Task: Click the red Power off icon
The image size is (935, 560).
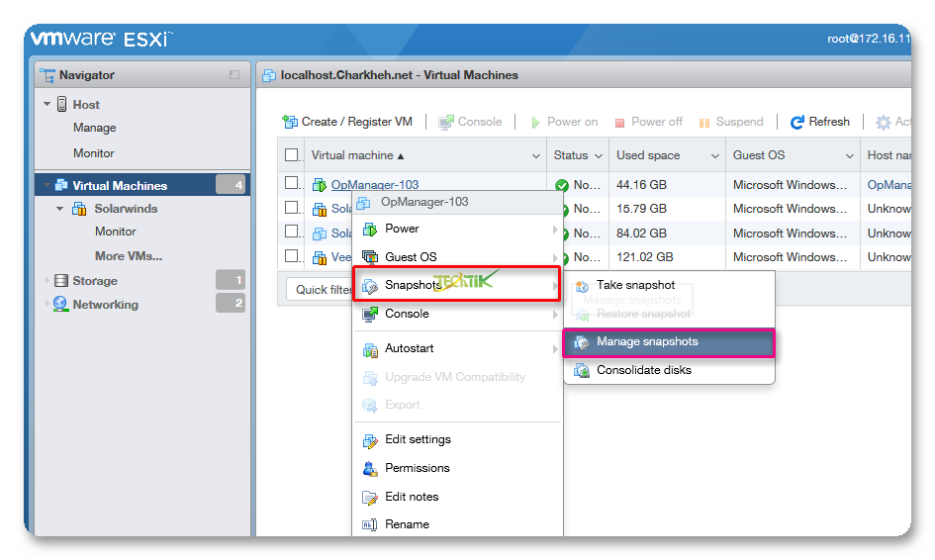Action: tap(619, 123)
